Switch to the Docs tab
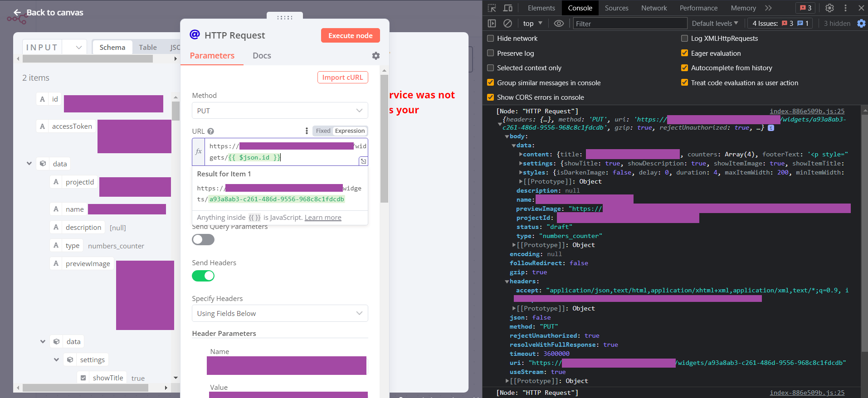Screen dimensions: 868x398 pos(262,56)
